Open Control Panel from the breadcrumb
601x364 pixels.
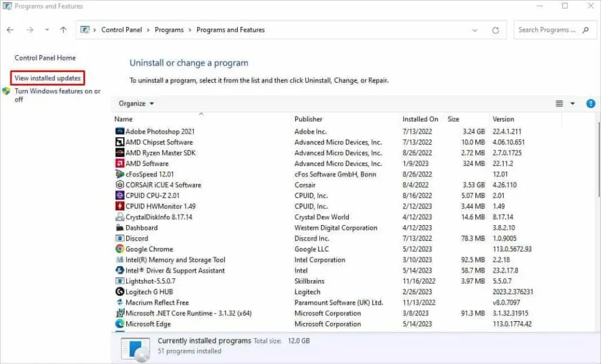click(x=121, y=29)
